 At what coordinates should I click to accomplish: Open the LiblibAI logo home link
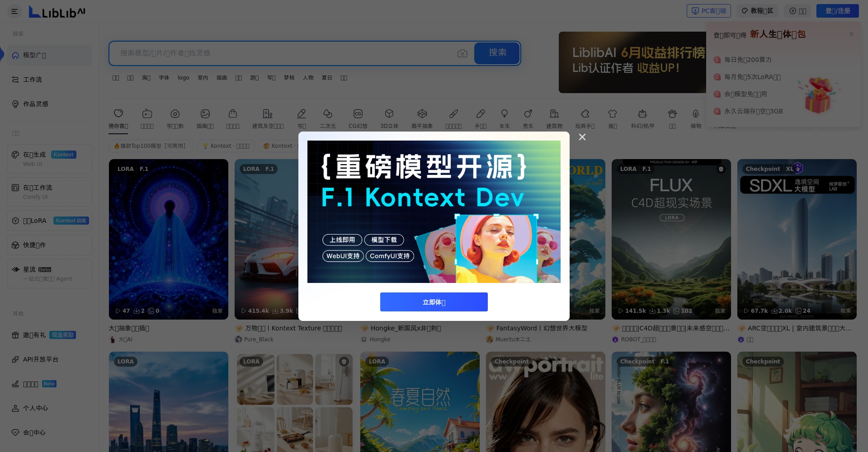(57, 12)
